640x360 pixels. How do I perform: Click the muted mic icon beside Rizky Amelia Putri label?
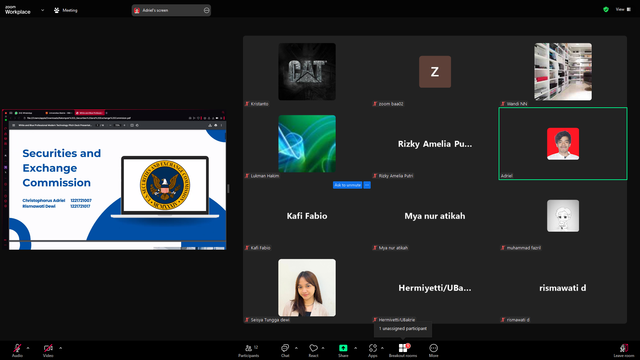[375, 176]
